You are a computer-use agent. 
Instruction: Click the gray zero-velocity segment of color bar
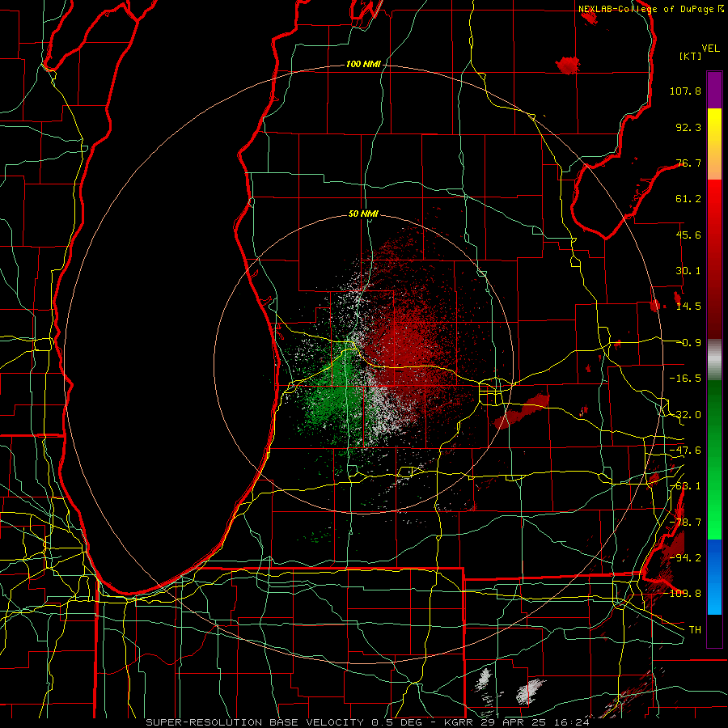click(714, 360)
